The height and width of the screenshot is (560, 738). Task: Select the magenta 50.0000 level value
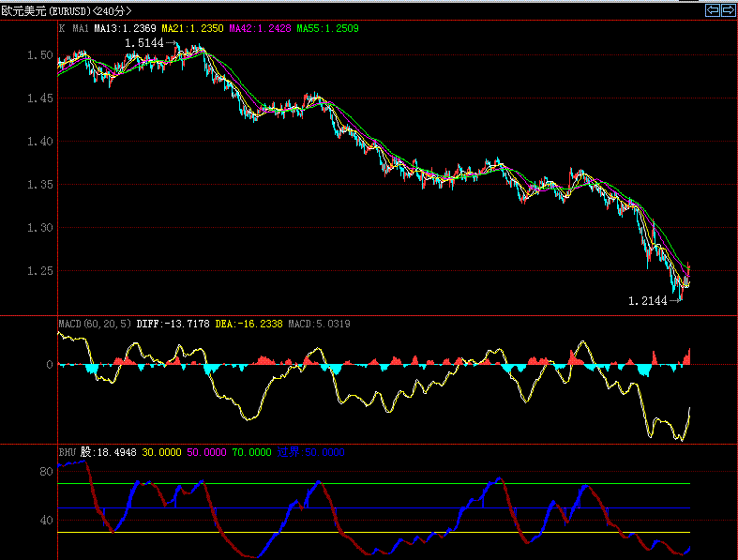coord(206,453)
